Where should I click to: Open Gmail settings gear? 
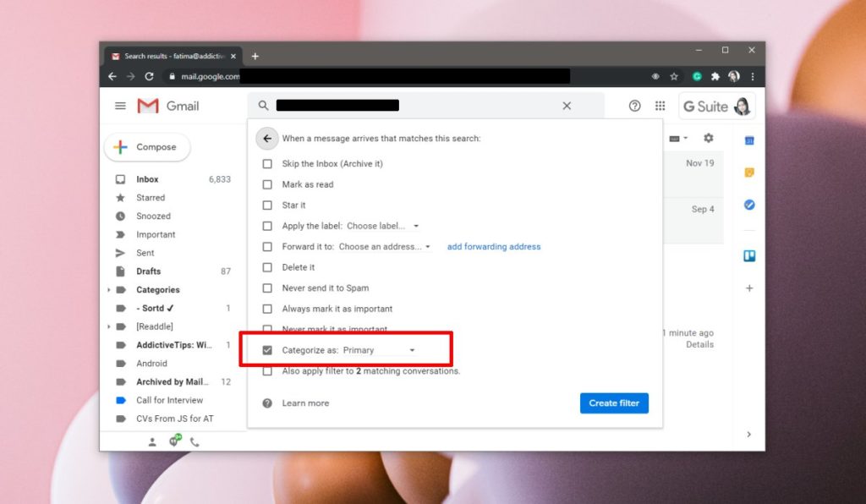pyautogui.click(x=708, y=136)
